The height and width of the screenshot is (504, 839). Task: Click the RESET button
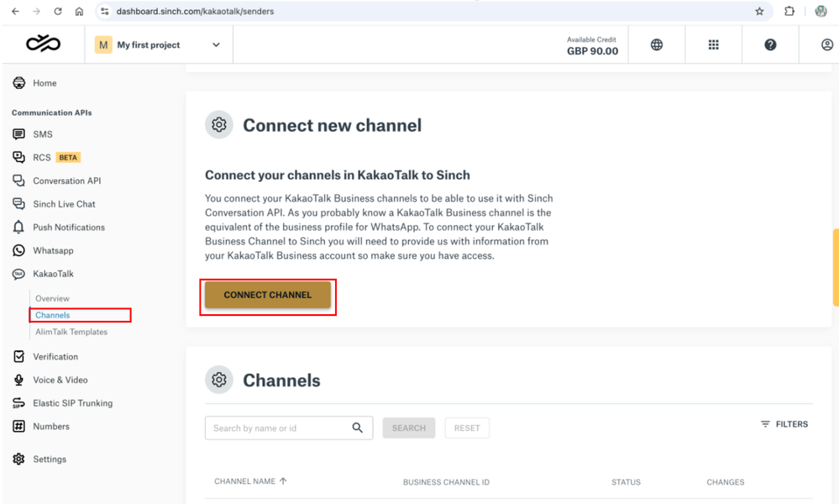coord(467,428)
